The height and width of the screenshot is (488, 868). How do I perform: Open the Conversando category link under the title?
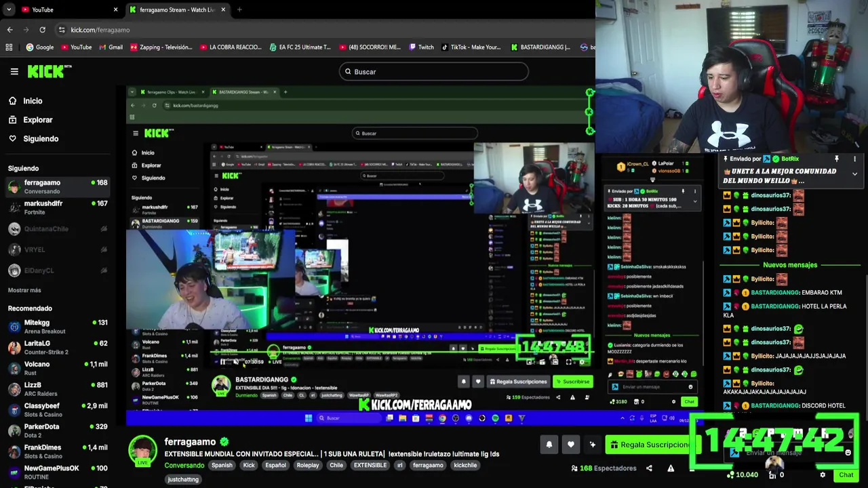[184, 466]
